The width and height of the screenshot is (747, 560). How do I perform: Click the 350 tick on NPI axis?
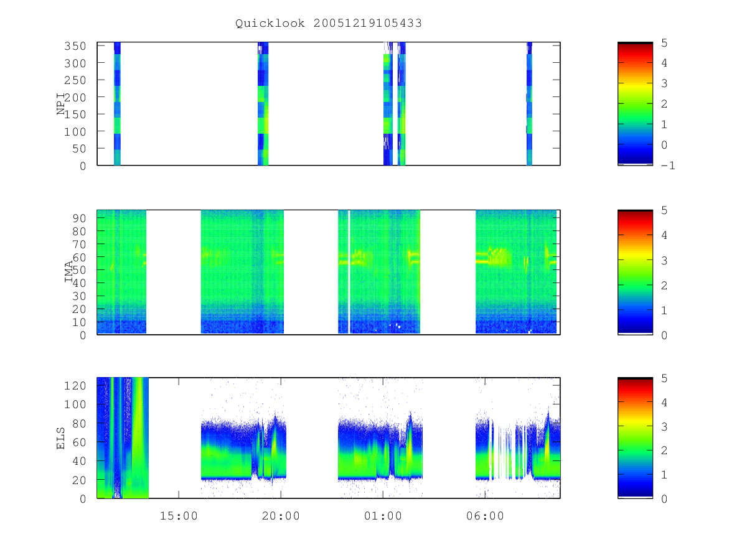[76, 46]
